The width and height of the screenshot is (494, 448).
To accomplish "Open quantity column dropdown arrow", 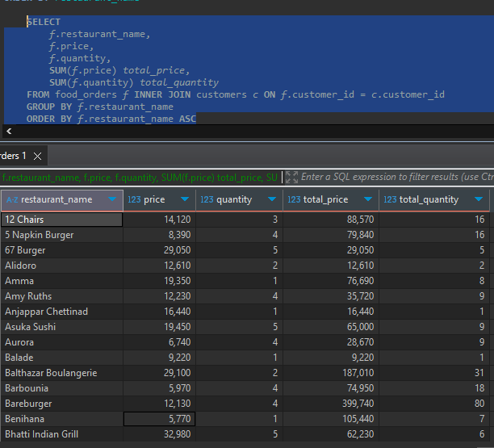I will click(272, 199).
